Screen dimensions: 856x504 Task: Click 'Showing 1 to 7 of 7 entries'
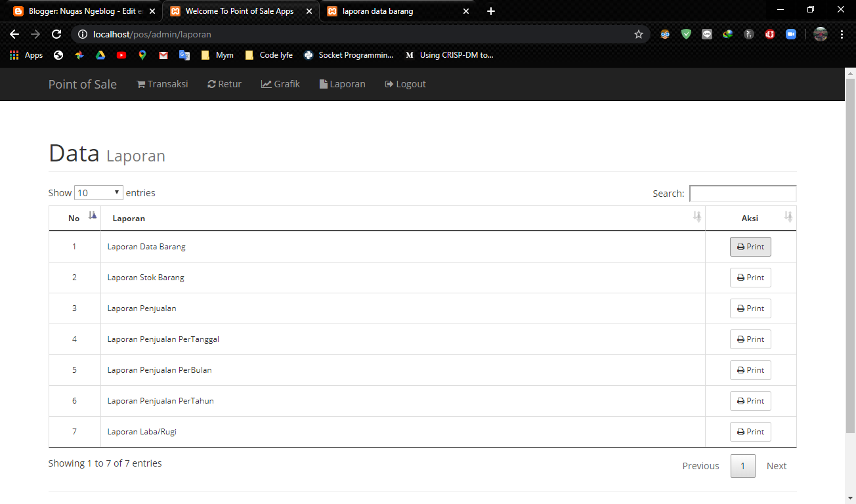coord(105,463)
